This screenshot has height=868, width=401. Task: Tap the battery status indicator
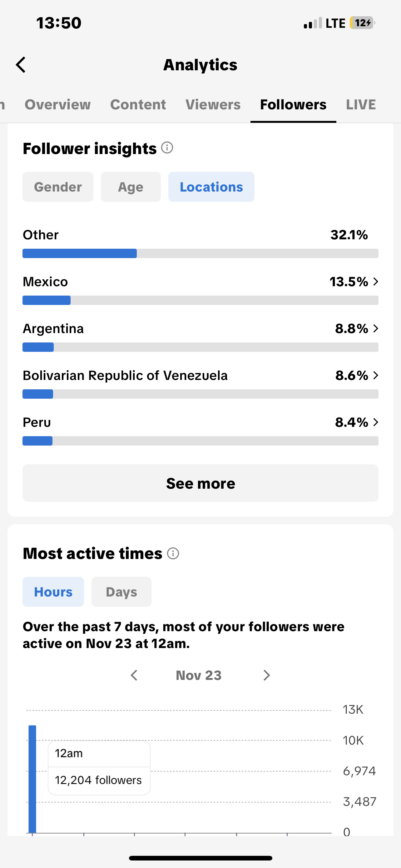click(x=362, y=23)
